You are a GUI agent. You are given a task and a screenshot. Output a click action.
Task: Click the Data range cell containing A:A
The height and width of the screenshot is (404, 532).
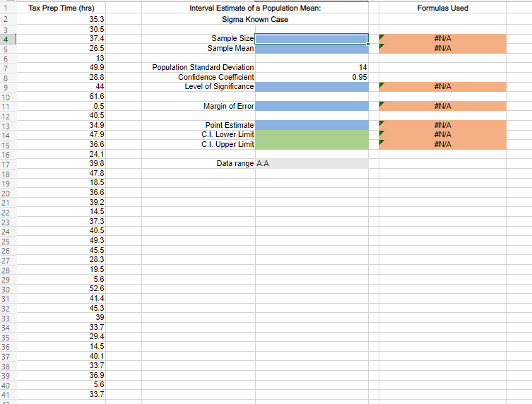[312, 163]
